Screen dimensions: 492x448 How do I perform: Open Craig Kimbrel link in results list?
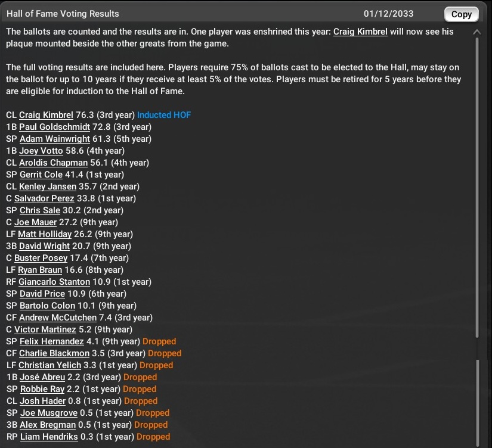tap(46, 115)
